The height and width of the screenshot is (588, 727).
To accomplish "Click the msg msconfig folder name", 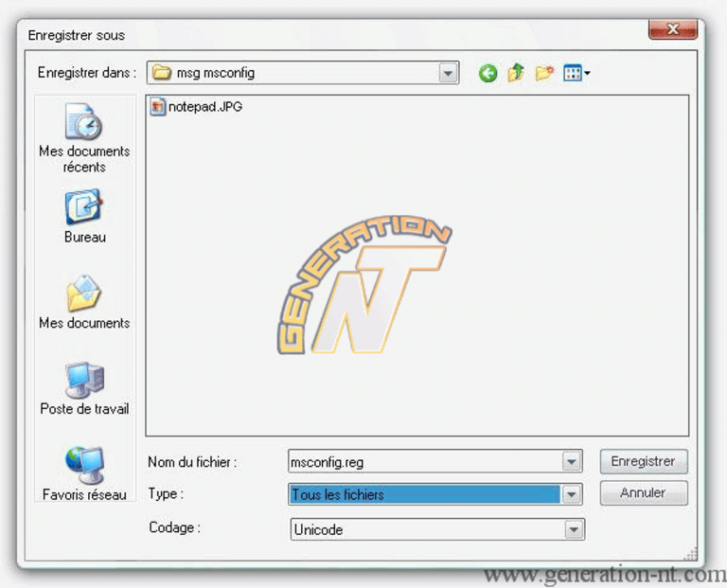I will coord(216,73).
